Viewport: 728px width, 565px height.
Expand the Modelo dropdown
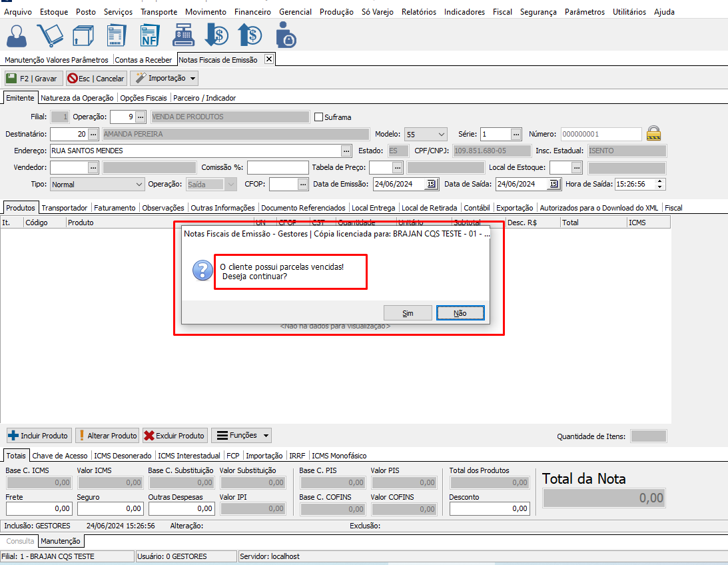tap(440, 134)
